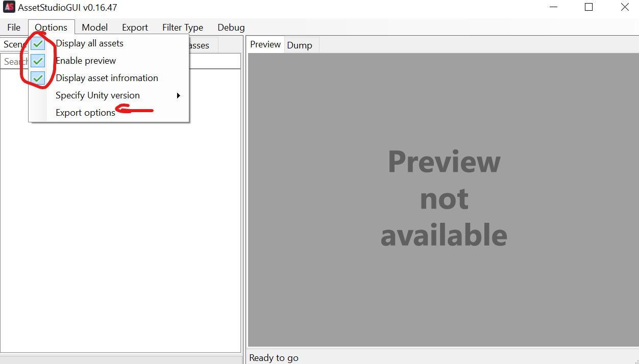
Task: Close the AssetStudioGUI window
Action: 625,8
